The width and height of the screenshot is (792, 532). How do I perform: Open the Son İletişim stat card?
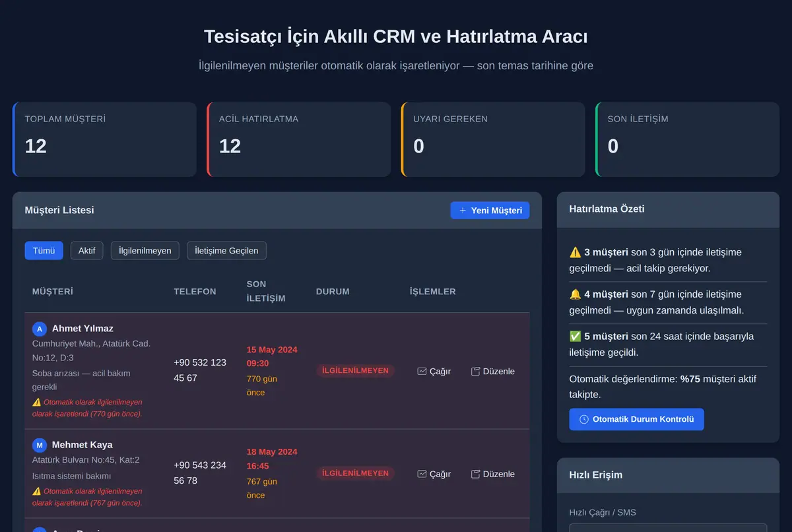coord(687,139)
